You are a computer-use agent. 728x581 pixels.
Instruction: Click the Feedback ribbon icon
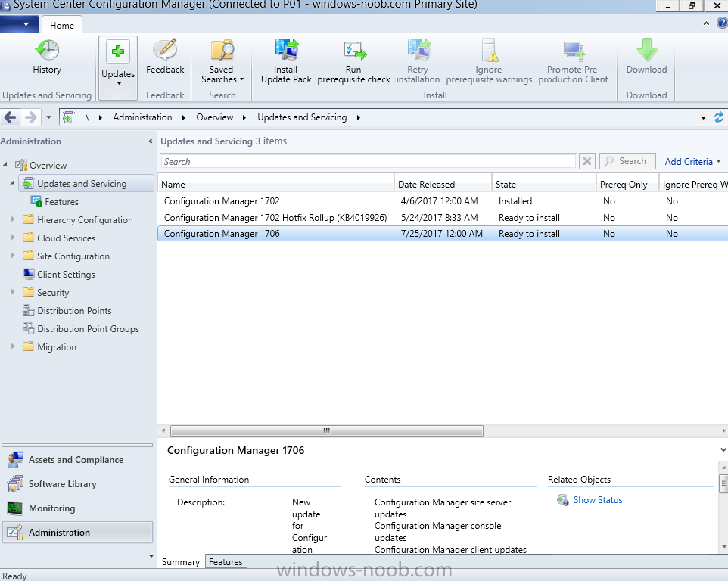click(x=165, y=57)
